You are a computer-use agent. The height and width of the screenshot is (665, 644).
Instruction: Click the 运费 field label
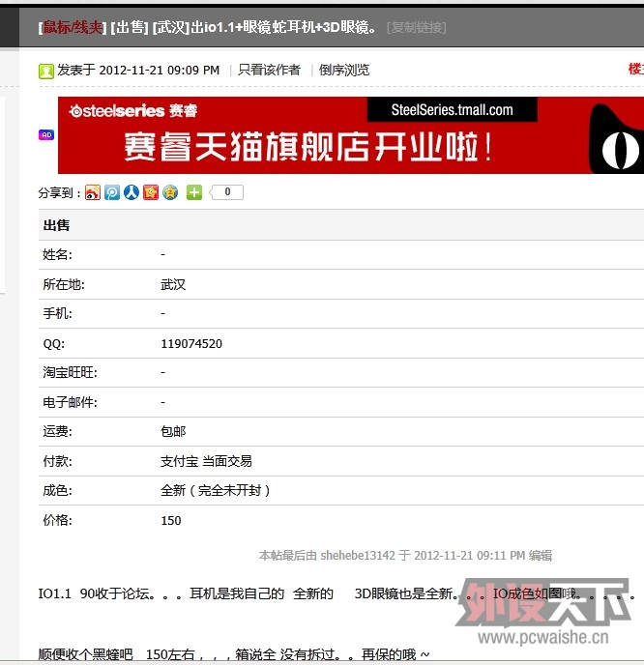(x=57, y=431)
